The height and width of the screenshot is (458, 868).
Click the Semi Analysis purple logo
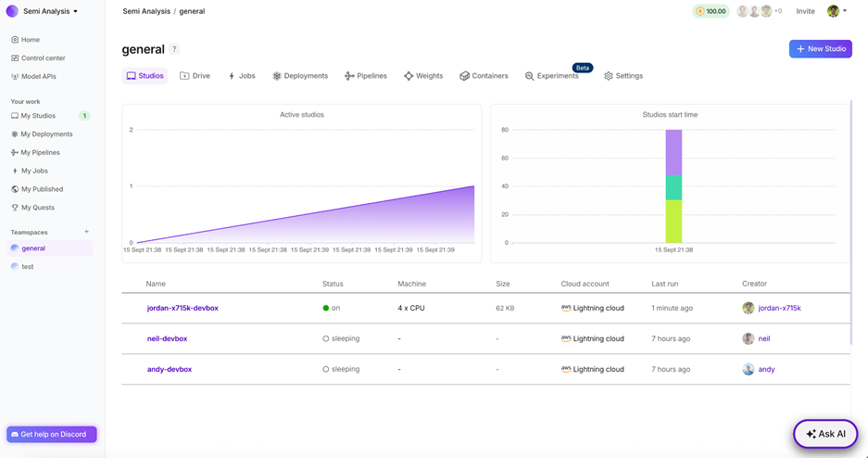12,11
